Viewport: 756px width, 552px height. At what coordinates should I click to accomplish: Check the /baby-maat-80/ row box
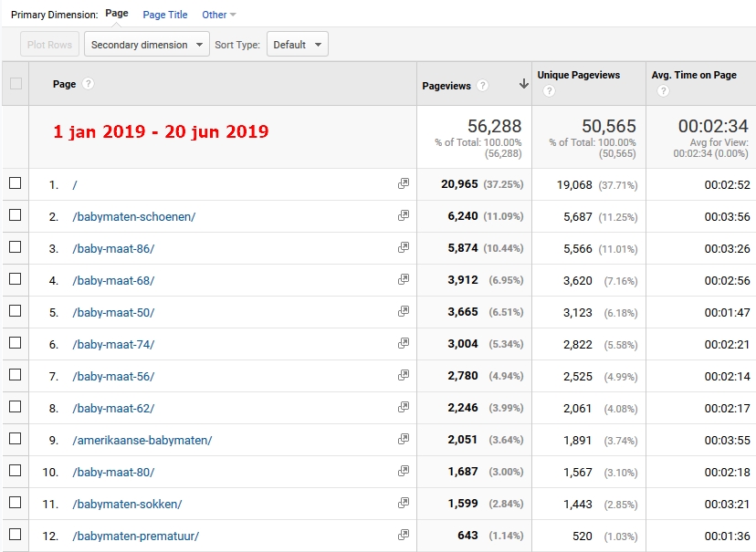(16, 471)
